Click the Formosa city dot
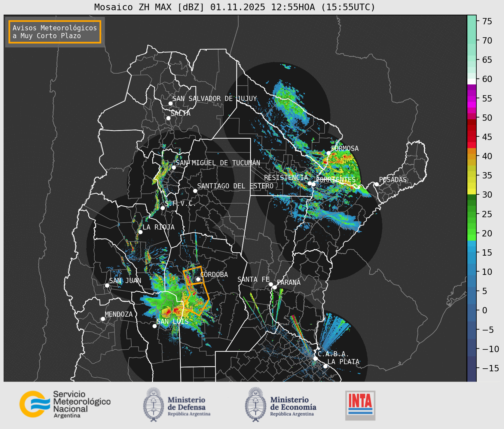Viewport: 504px width, 429px height. point(328,153)
